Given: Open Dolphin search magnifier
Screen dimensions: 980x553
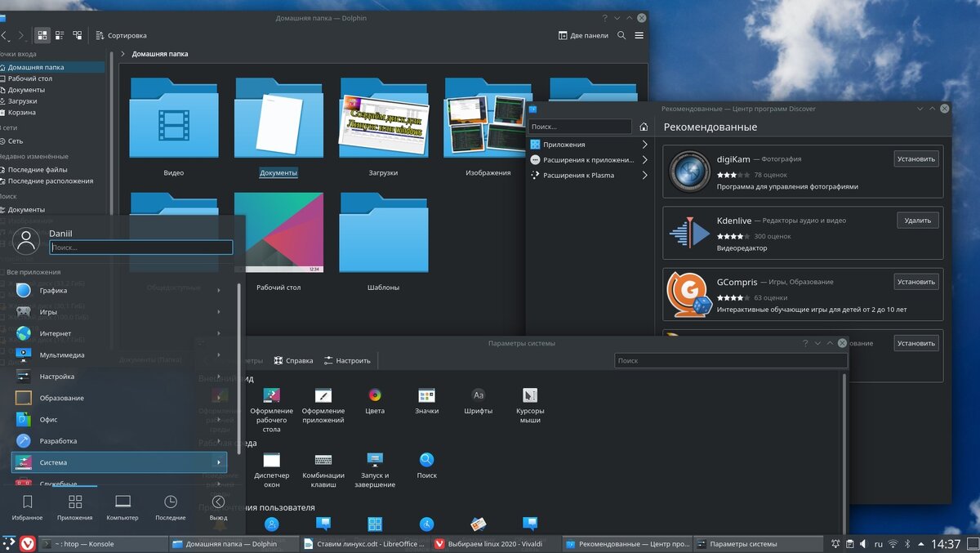Looking at the screenshot, I should [x=621, y=35].
